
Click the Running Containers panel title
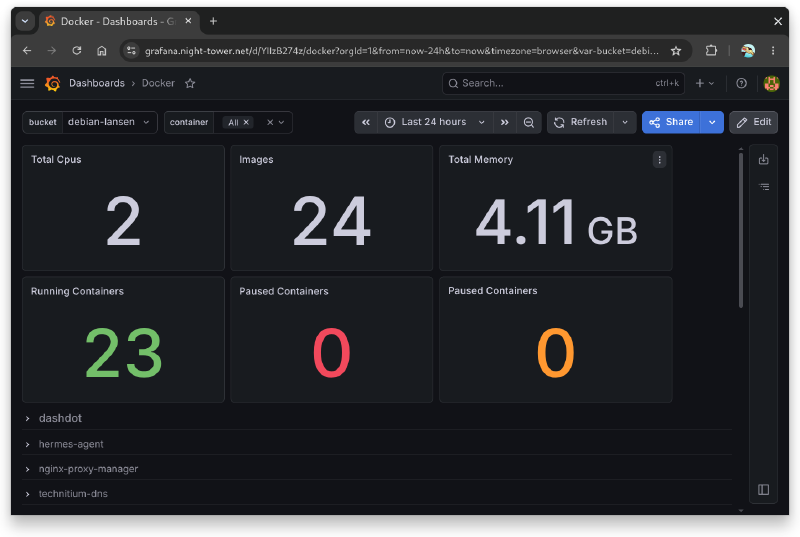coord(77,291)
